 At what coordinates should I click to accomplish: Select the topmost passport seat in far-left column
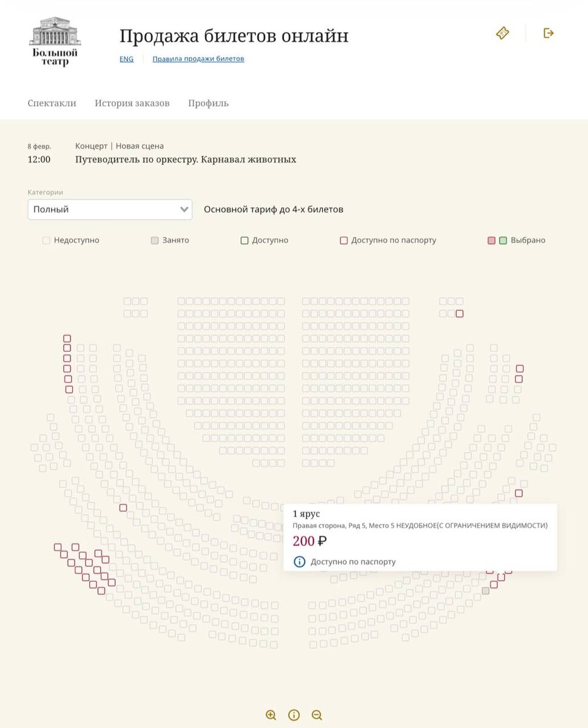(x=67, y=339)
